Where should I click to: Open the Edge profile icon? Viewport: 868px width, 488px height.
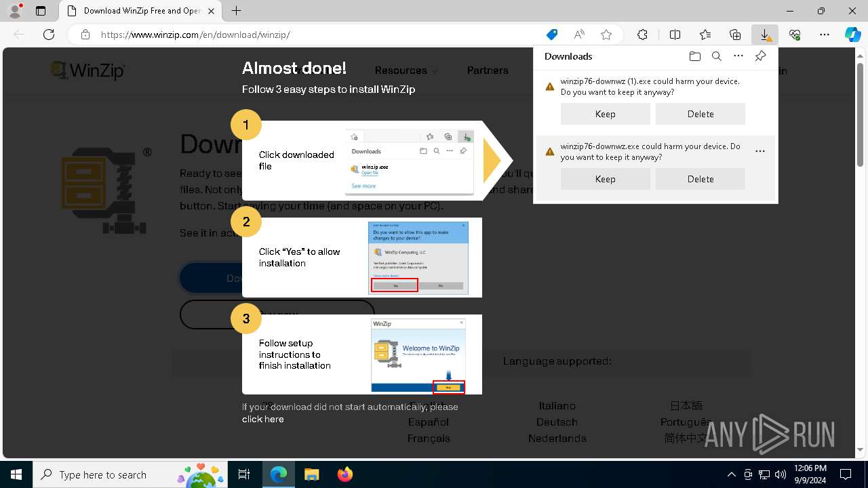point(15,11)
